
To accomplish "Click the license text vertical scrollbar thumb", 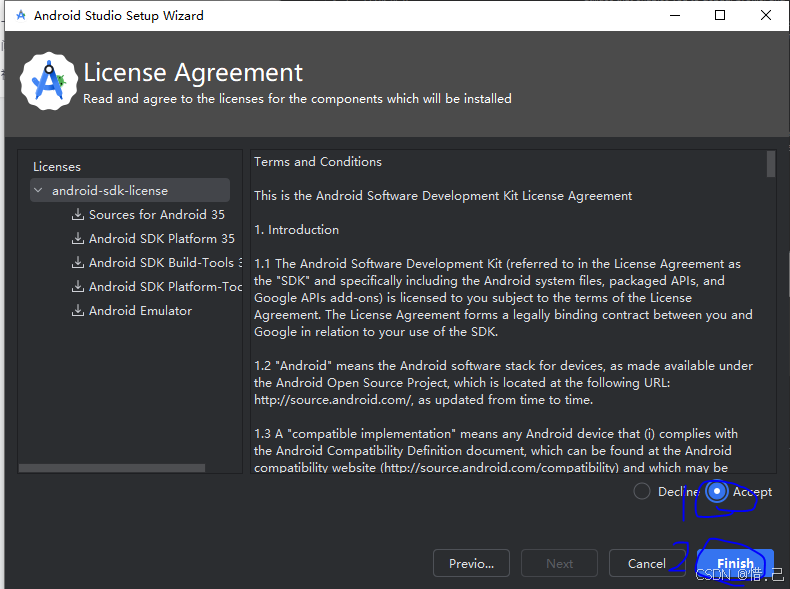I will pyautogui.click(x=770, y=164).
